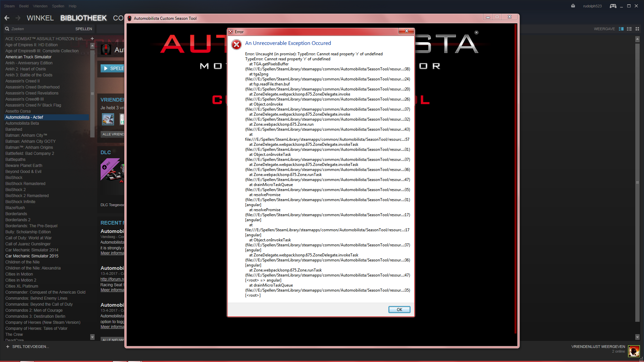Minimize the Custom Season Tool window

tap(488, 17)
